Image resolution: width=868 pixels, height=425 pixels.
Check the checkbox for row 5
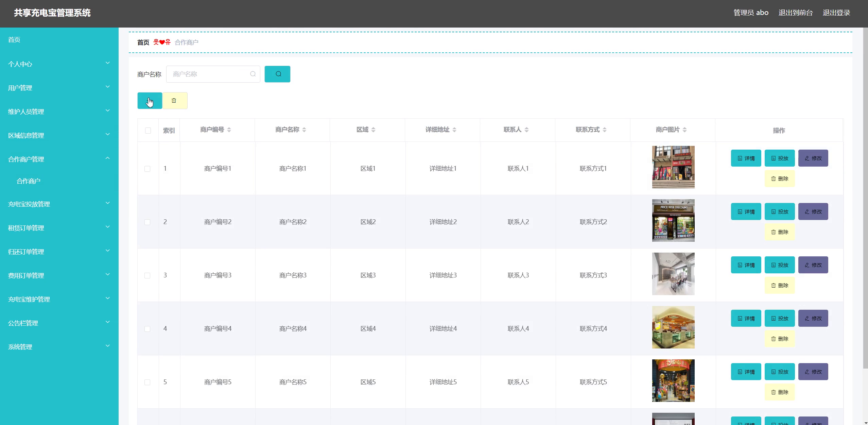tap(147, 382)
